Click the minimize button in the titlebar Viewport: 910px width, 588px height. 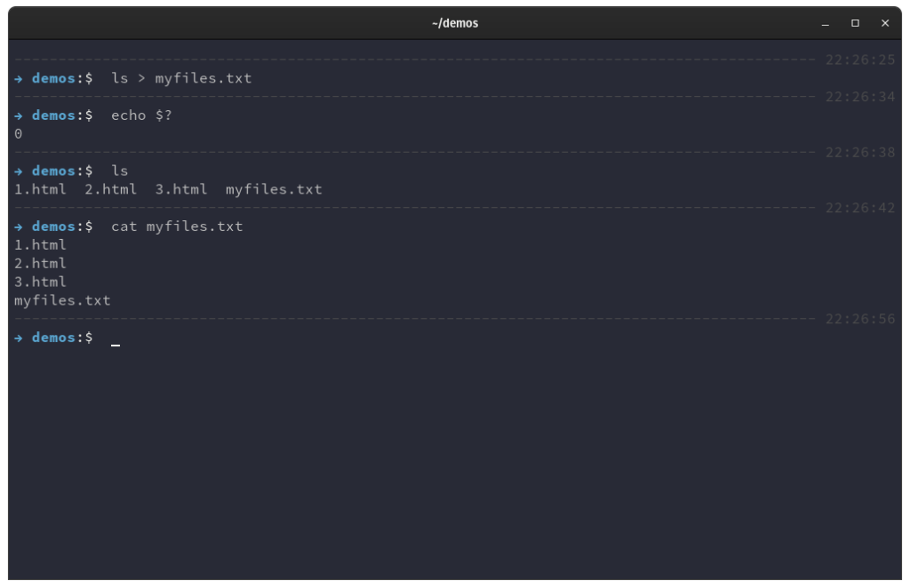click(825, 23)
